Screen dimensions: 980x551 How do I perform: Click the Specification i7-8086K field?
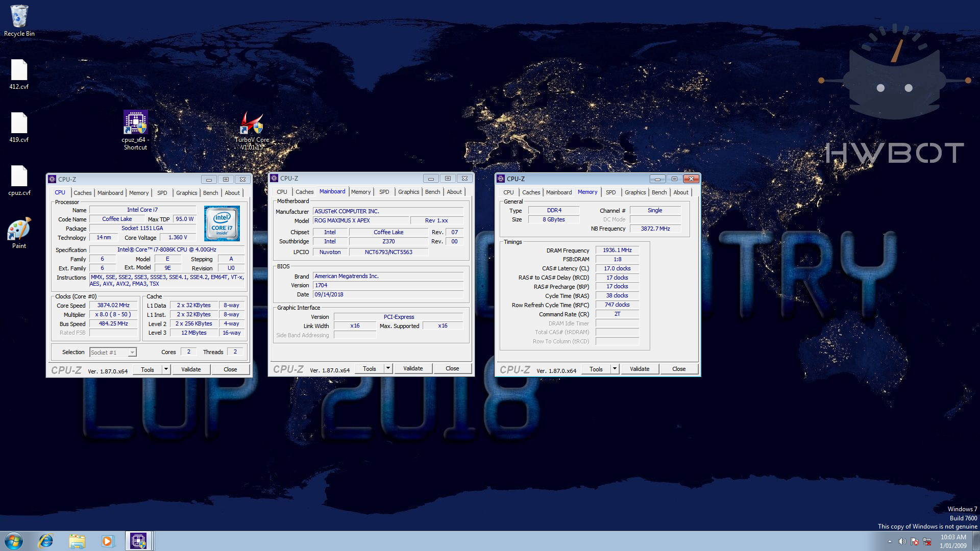point(167,249)
